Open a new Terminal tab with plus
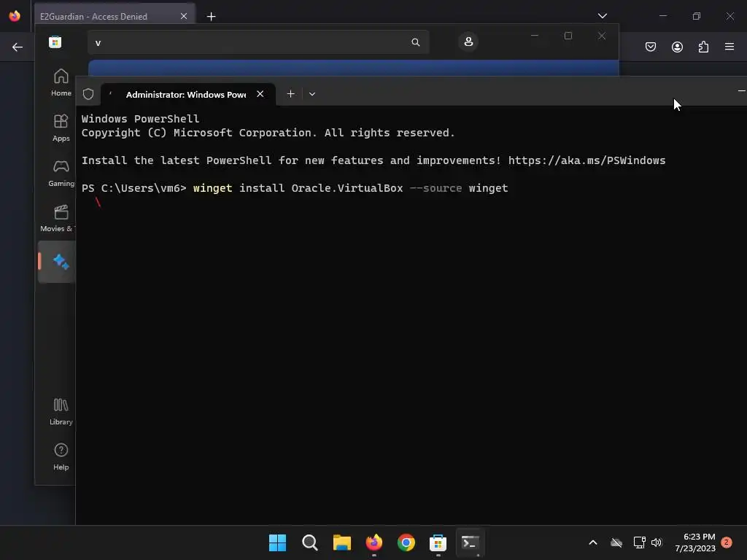 click(290, 94)
